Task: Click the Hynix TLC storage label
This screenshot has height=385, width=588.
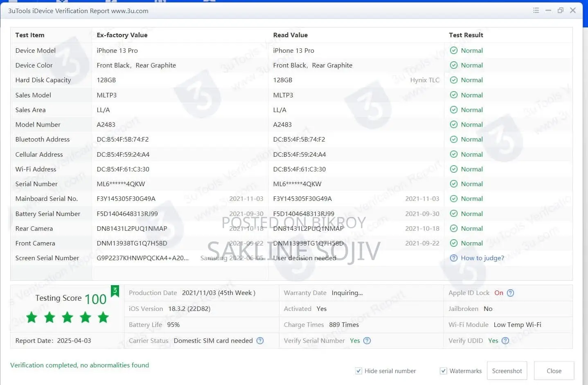Action: [x=425, y=80]
